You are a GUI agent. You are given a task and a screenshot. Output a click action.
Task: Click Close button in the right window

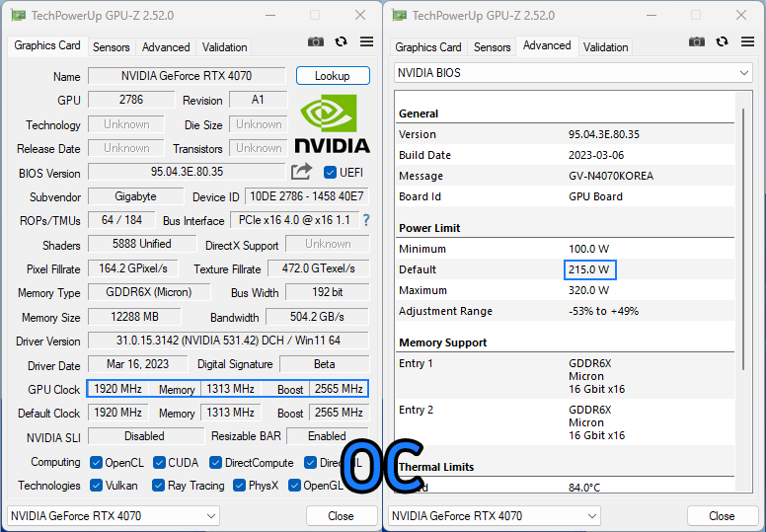coord(722,516)
